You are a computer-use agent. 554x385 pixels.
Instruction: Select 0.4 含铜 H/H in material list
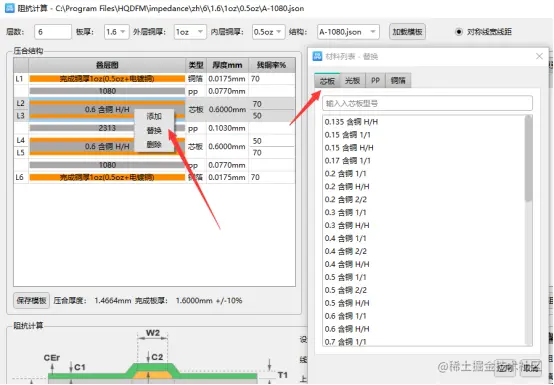[347, 264]
